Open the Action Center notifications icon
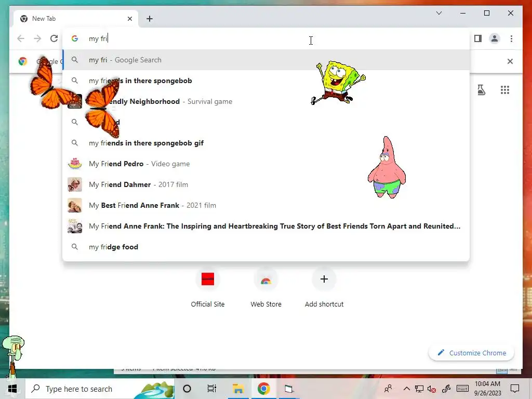This screenshot has height=399, width=532. click(x=515, y=389)
